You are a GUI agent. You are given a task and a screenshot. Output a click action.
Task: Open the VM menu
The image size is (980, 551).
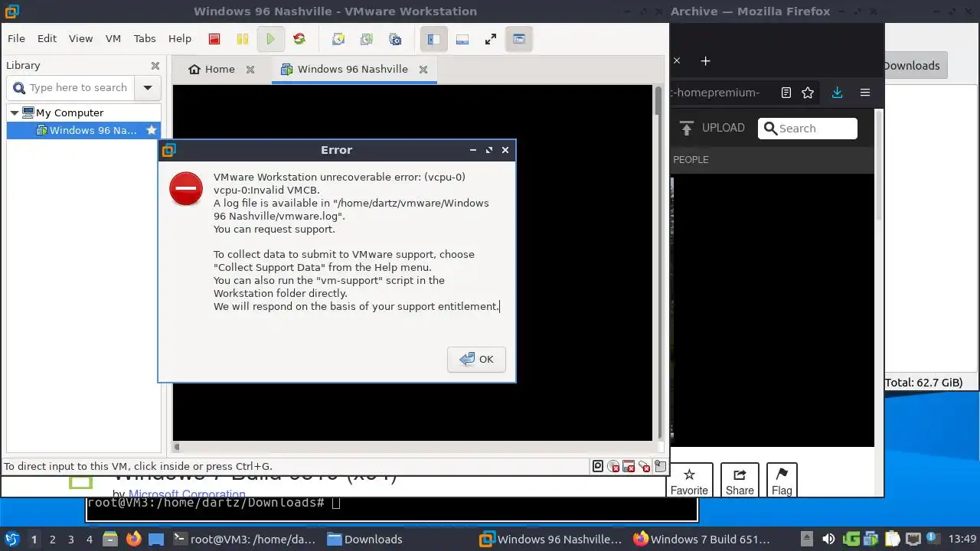[x=113, y=38]
